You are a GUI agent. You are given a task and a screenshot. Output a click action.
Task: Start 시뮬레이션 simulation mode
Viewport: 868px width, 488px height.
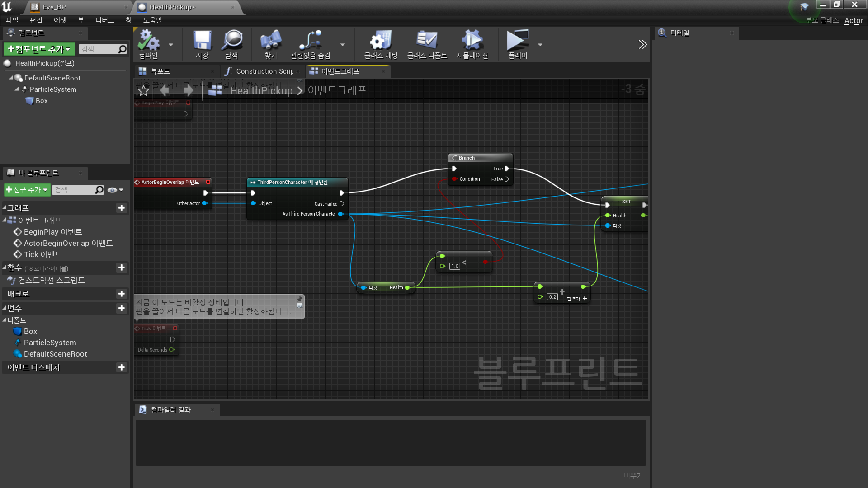[472, 44]
